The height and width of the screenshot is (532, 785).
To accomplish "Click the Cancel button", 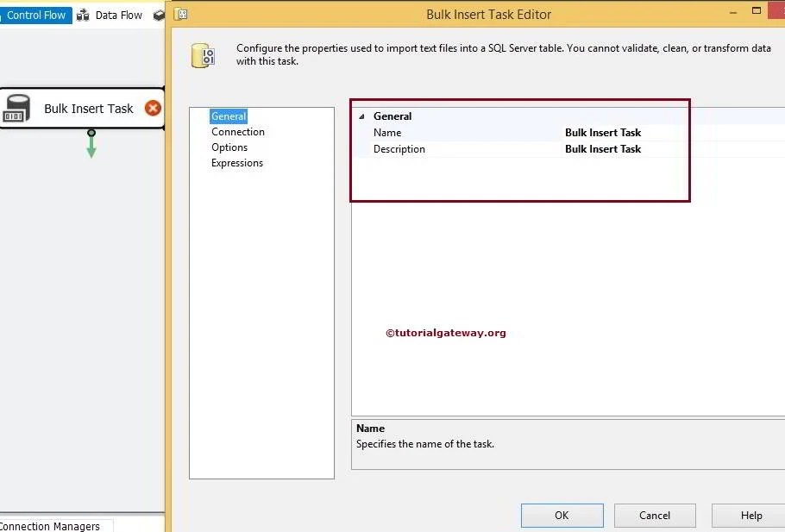I will tap(655, 515).
